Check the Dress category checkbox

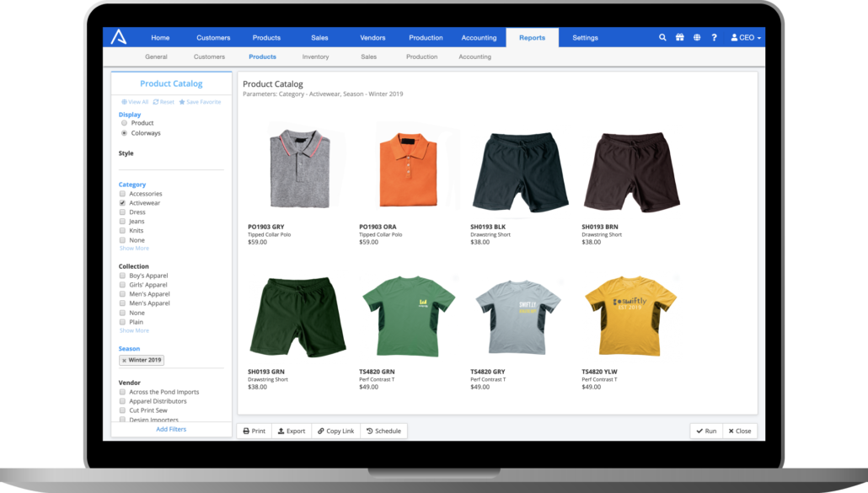click(x=122, y=212)
